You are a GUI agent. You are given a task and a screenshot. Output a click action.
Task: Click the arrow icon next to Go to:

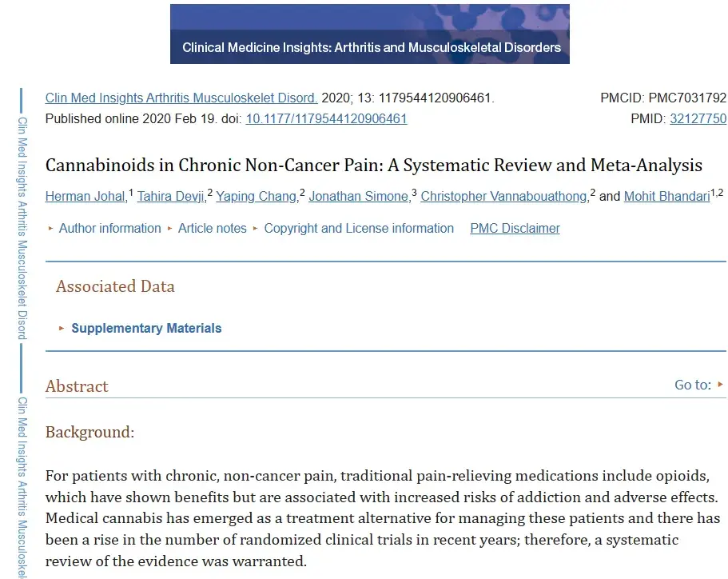click(720, 385)
